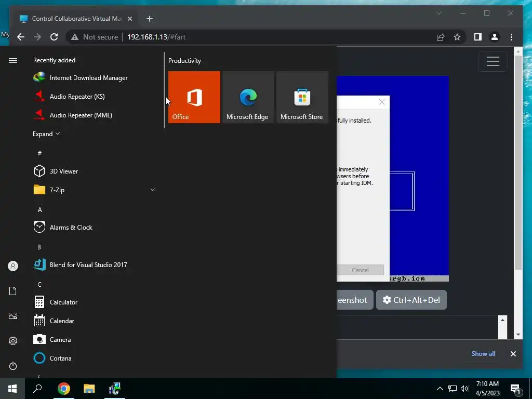Go back in Chrome
This screenshot has width=532, height=399.
[21, 37]
